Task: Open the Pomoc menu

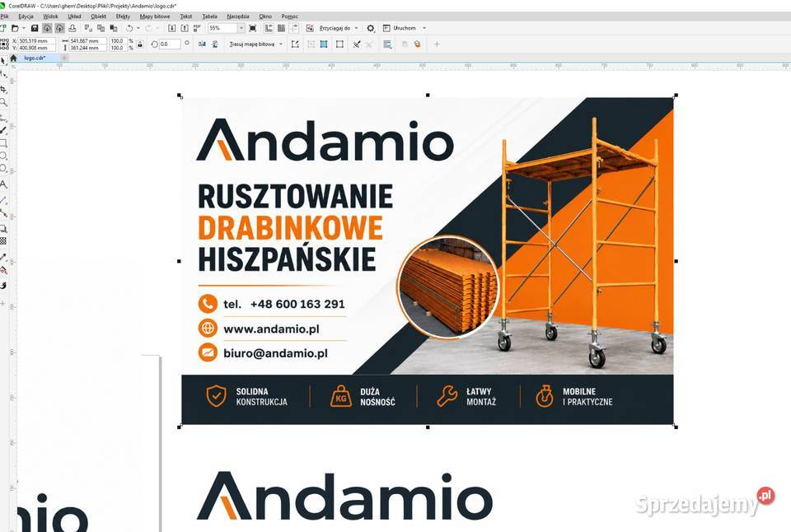Action: [289, 16]
